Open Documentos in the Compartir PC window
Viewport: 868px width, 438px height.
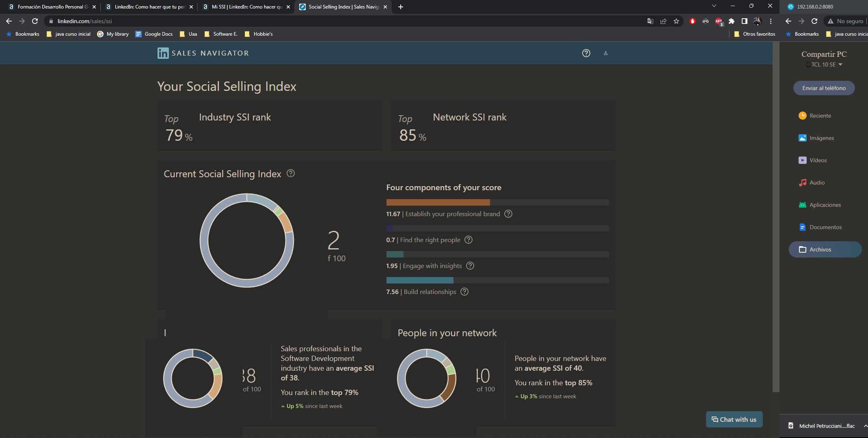(820, 227)
